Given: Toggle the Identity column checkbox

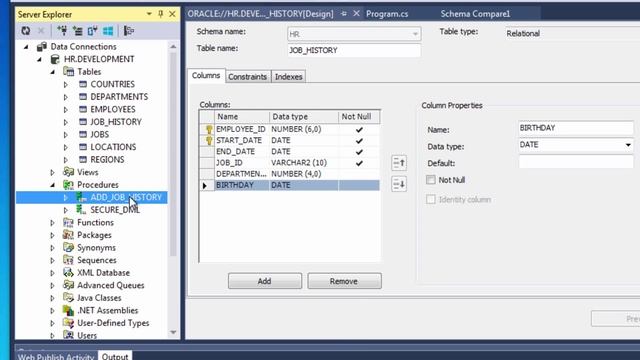Looking at the screenshot, I should [x=431, y=199].
